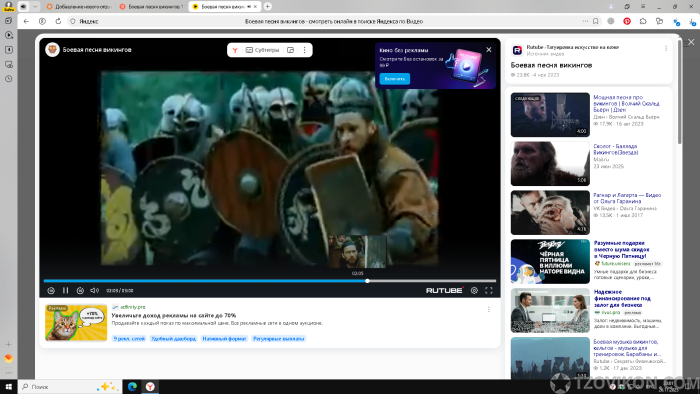Click the RUTUBE logo in player

point(444,290)
